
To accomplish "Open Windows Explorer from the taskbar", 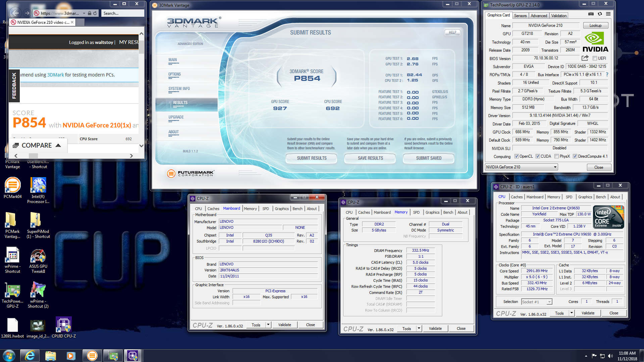I will 50,356.
